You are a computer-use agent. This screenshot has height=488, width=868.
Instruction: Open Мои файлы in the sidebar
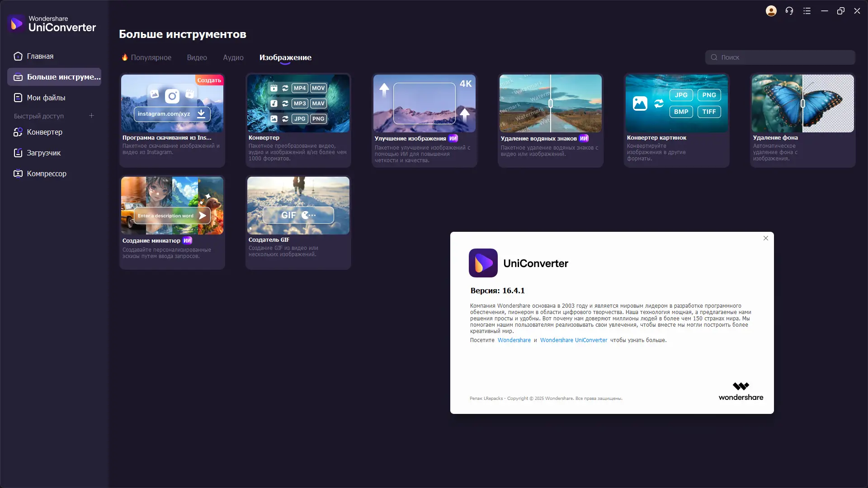coord(46,98)
